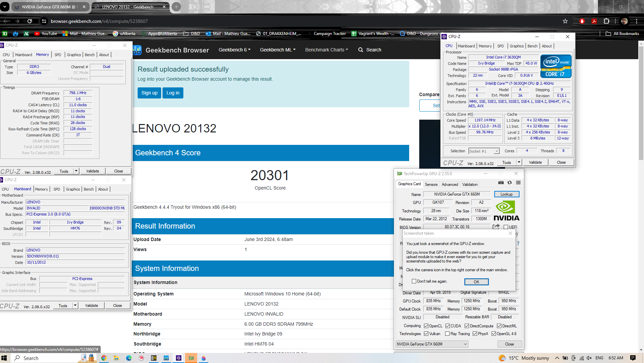Open the Geekbench Search link
644x363 pixels.
tap(370, 50)
